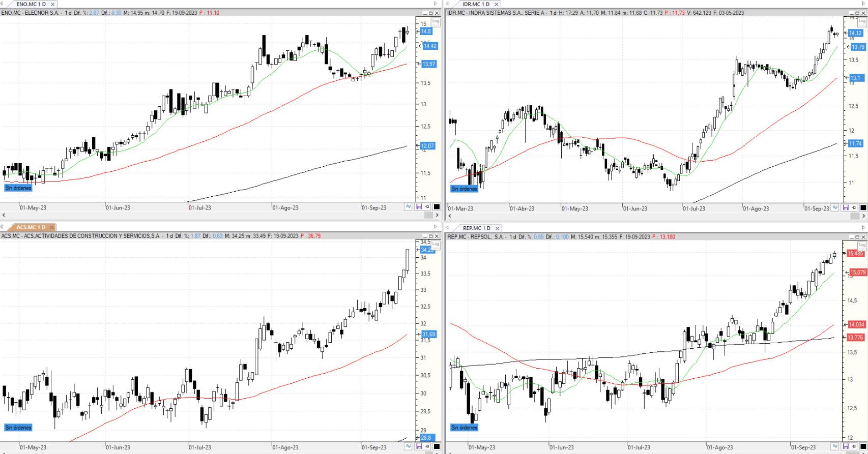The image size is (868, 454).
Task: Open black color swatch on IDR.MC chart
Action: tap(863, 208)
